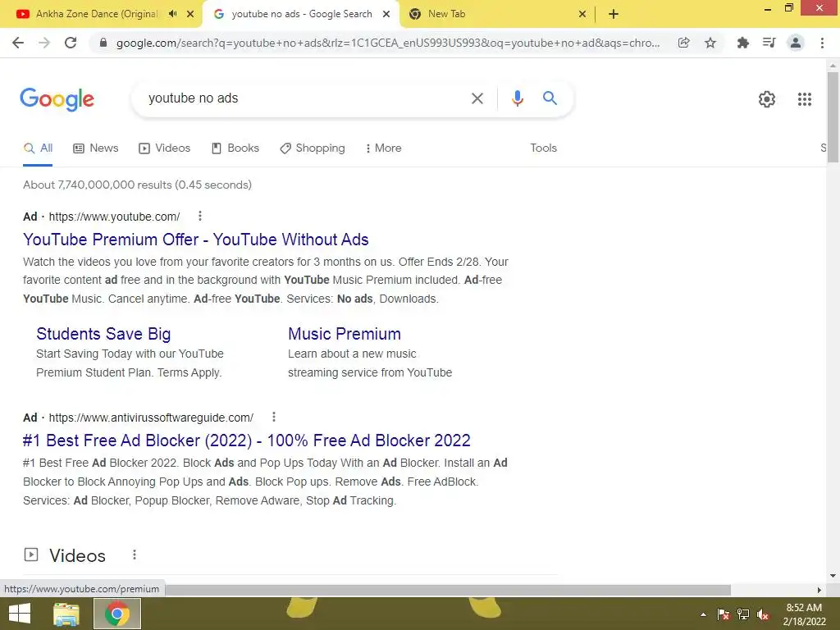
Task: Click the https://www.youtube.com/ ad URL
Action: (114, 217)
